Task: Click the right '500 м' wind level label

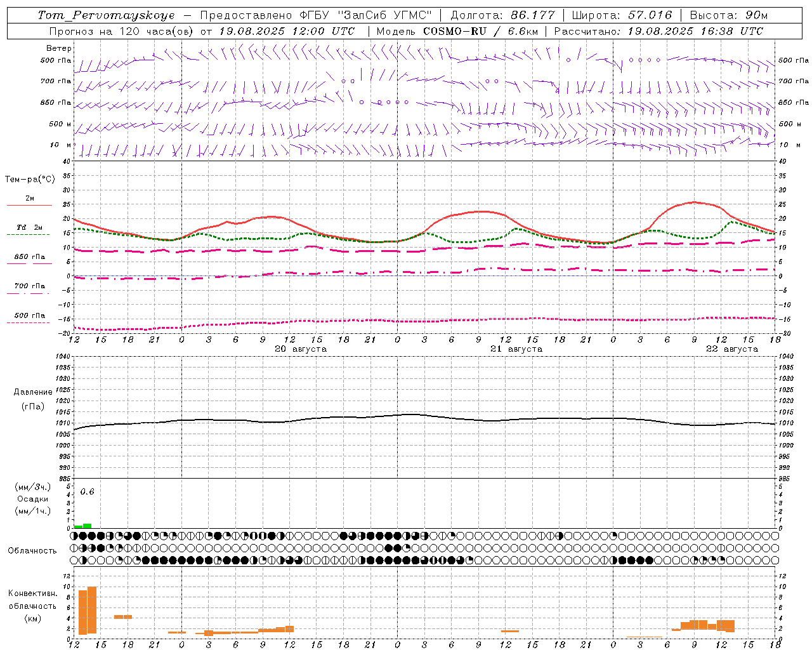Action: pos(790,124)
